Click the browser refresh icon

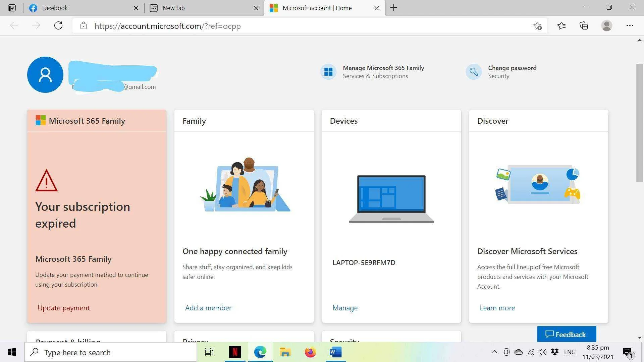[x=58, y=26]
